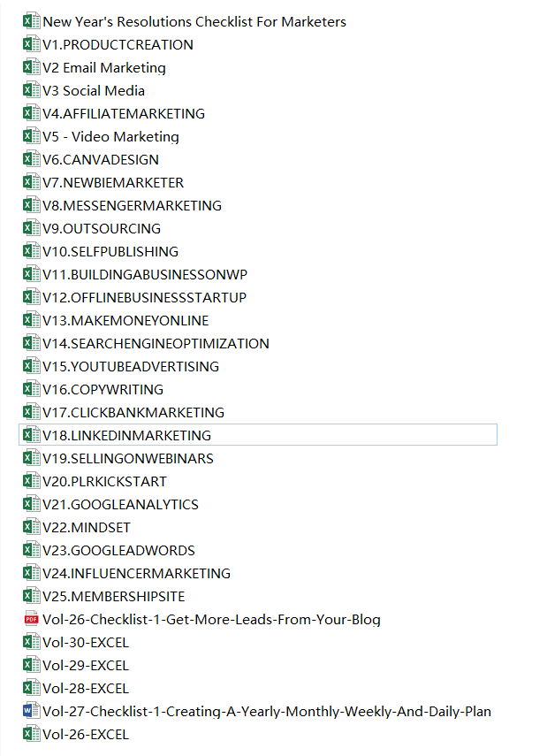The width and height of the screenshot is (547, 756).
Task: Click Excel icon of V13.MAKEMONEYONLINE
Action: click(x=31, y=320)
